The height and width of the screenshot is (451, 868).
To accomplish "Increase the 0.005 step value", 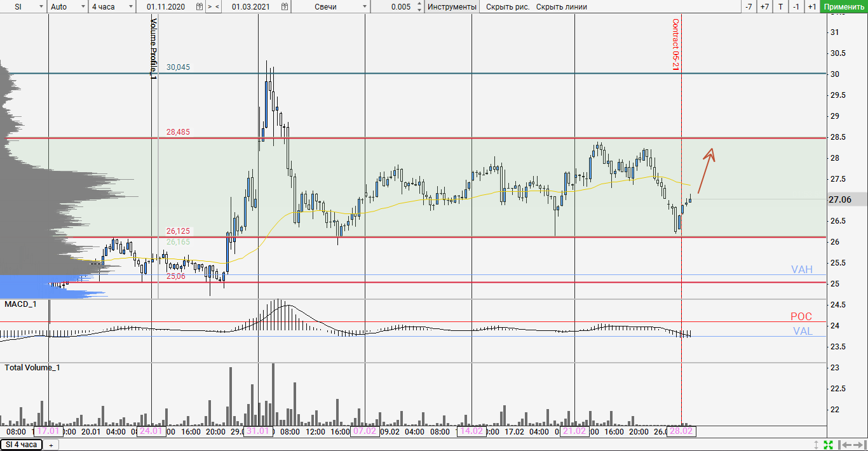I will pos(419,4).
